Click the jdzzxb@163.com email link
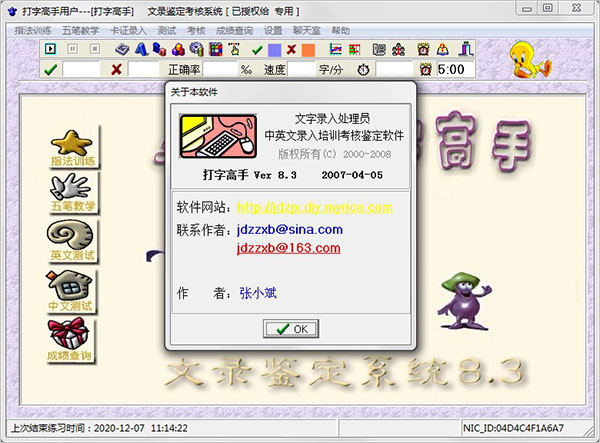 pos(289,248)
